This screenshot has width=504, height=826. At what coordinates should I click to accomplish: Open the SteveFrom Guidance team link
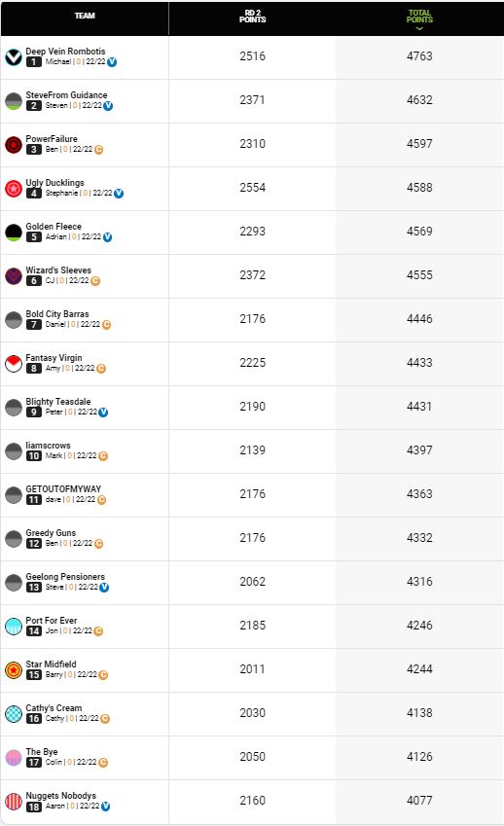coord(66,94)
